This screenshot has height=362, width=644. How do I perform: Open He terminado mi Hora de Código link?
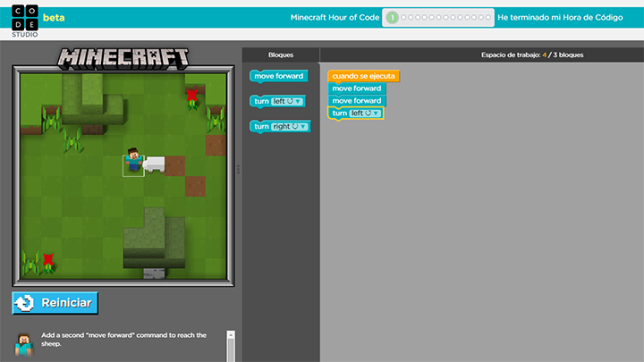point(564,17)
